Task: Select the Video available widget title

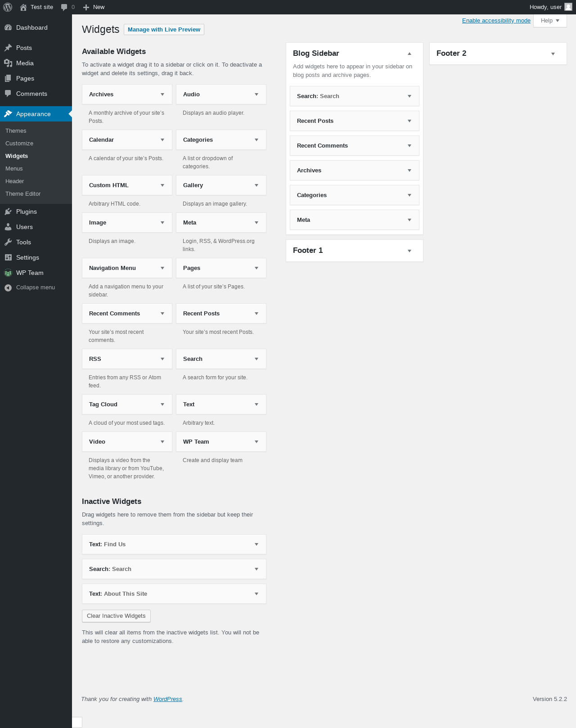Action: pyautogui.click(x=97, y=442)
